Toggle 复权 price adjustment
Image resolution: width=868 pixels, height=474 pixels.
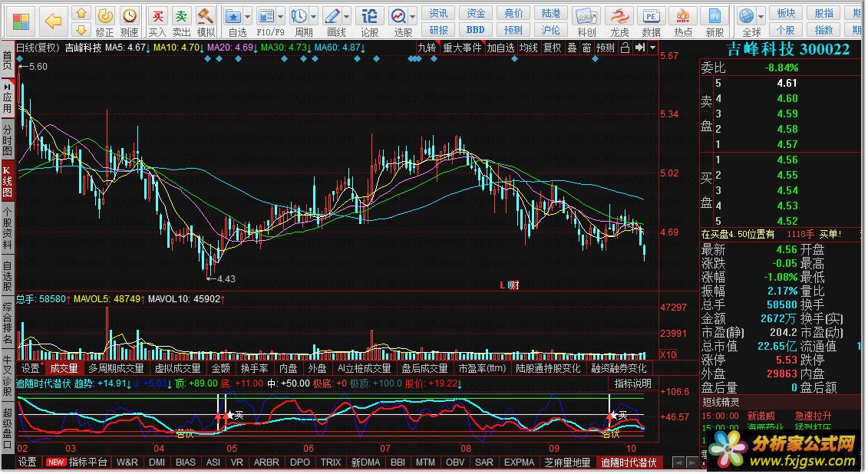point(552,48)
